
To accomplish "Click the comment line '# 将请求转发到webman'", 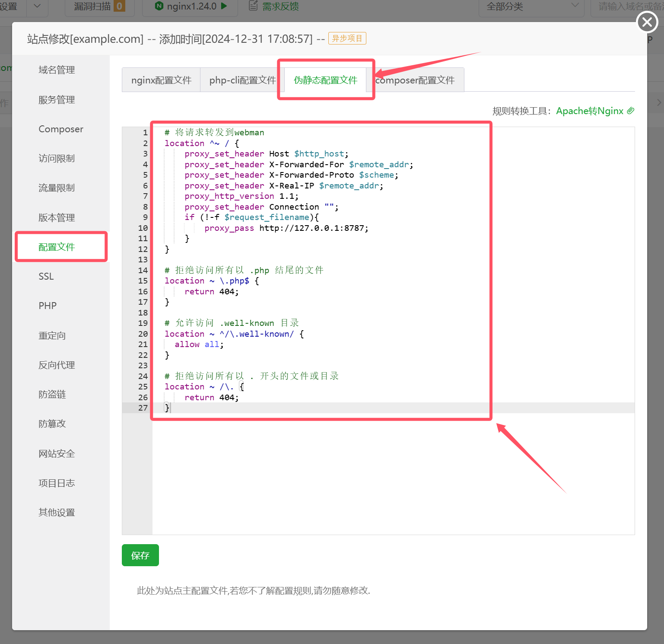I will 214,133.
